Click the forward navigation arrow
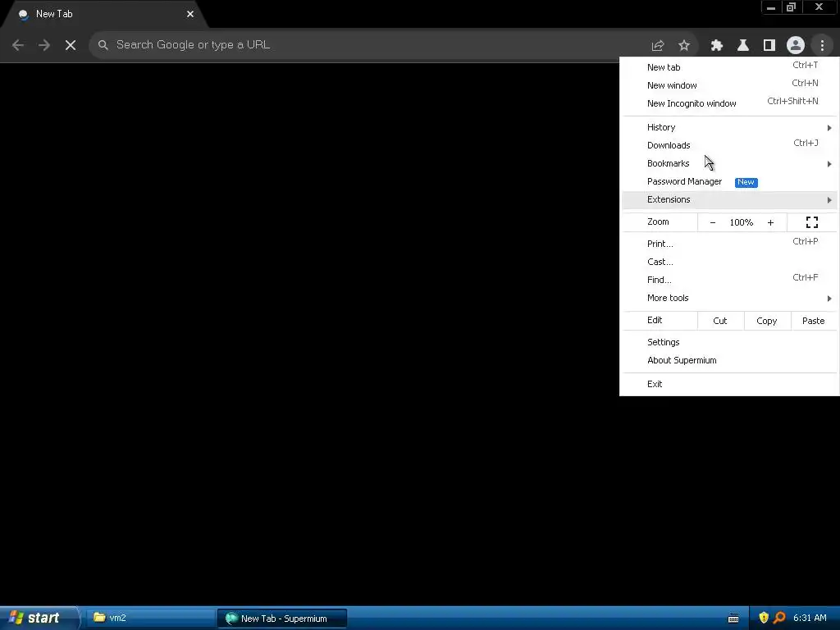The height and width of the screenshot is (630, 840). pos(44,45)
